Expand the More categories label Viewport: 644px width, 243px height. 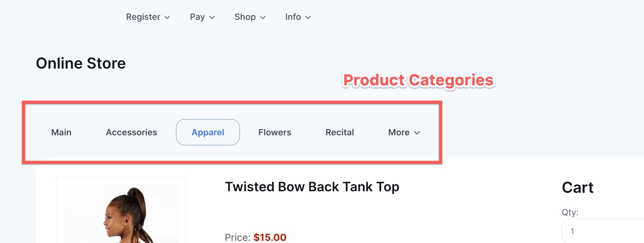(x=399, y=132)
